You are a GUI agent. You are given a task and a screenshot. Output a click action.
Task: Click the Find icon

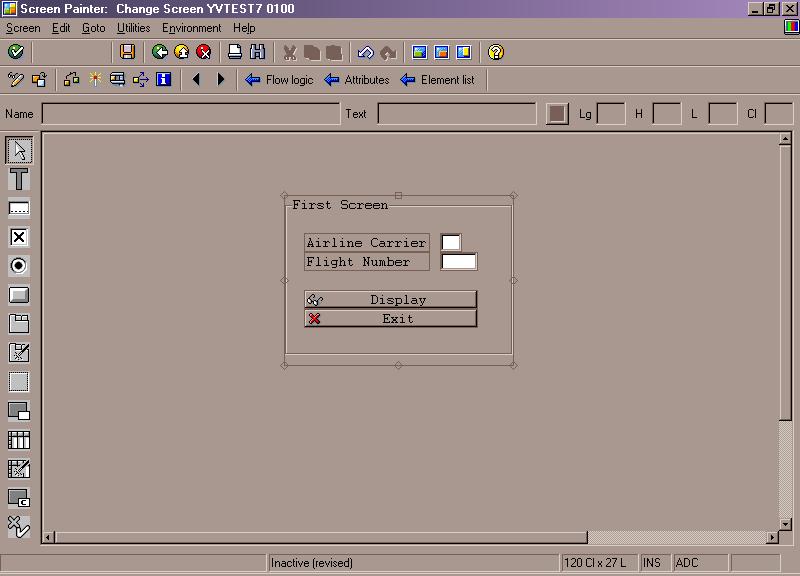pyautogui.click(x=258, y=52)
